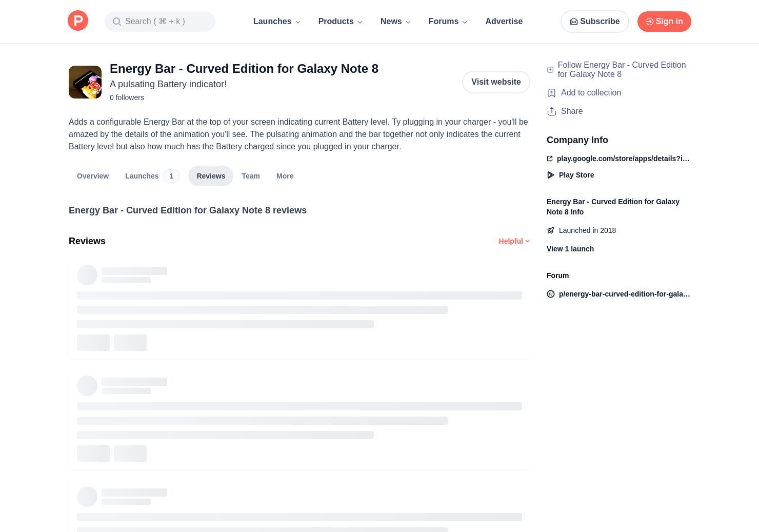Click the Play Store triangle icon
Image resolution: width=759 pixels, height=532 pixels.
(551, 175)
